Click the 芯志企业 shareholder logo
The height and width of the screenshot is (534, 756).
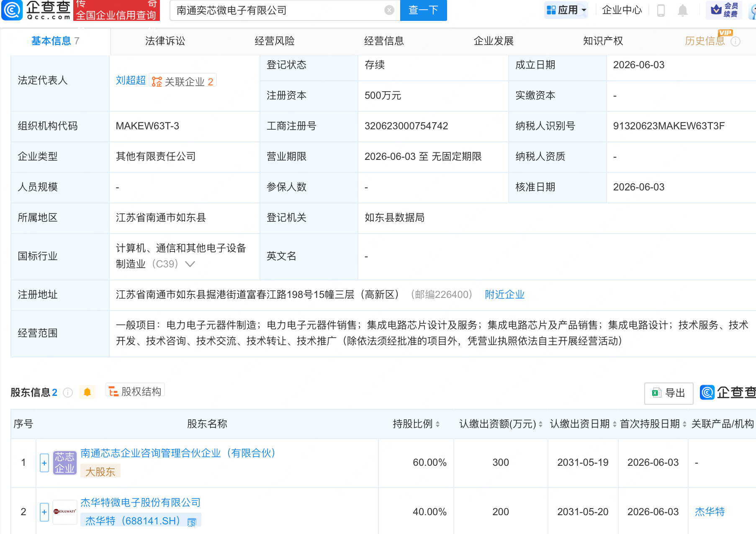pos(65,462)
